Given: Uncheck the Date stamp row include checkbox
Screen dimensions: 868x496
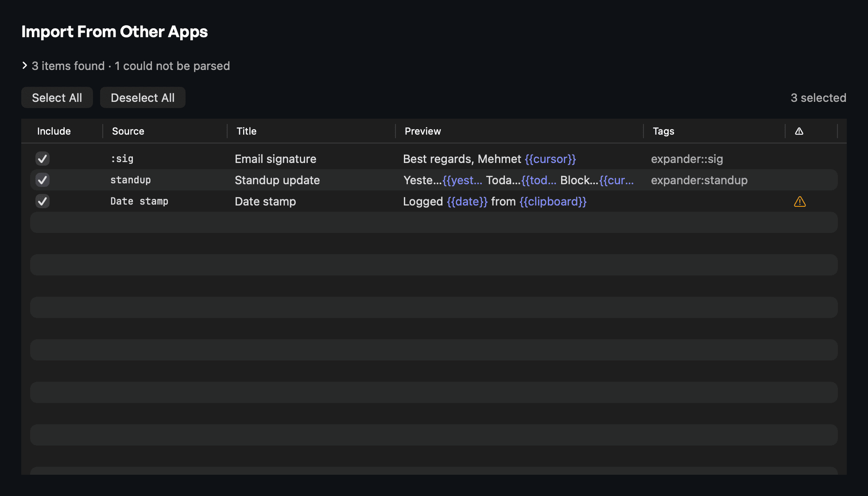Looking at the screenshot, I should pyautogui.click(x=43, y=201).
